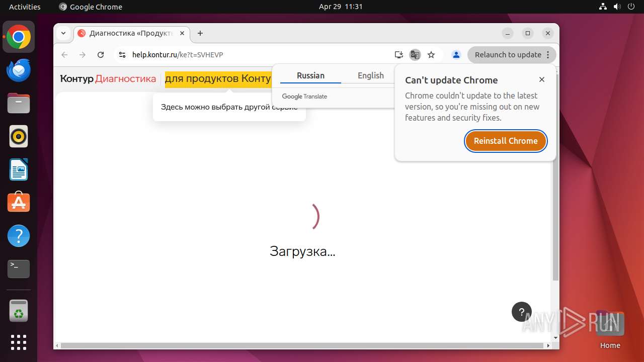
Task: Click the scrollbar down arrow
Action: [555, 338]
